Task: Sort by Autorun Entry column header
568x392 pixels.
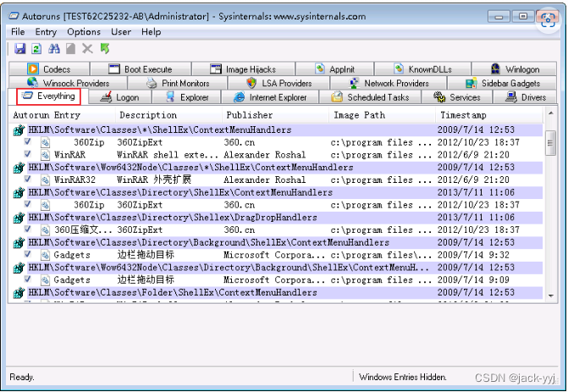Action: [63, 115]
